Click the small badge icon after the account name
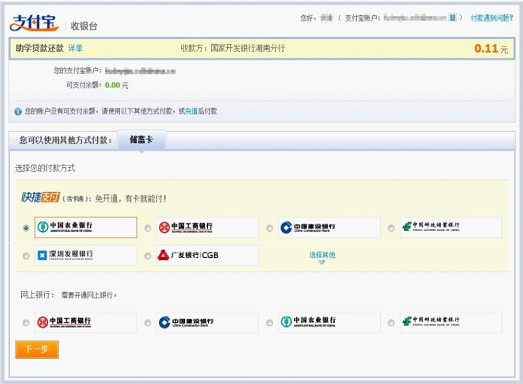Image resolution: width=523 pixels, height=384 pixels. click(452, 17)
